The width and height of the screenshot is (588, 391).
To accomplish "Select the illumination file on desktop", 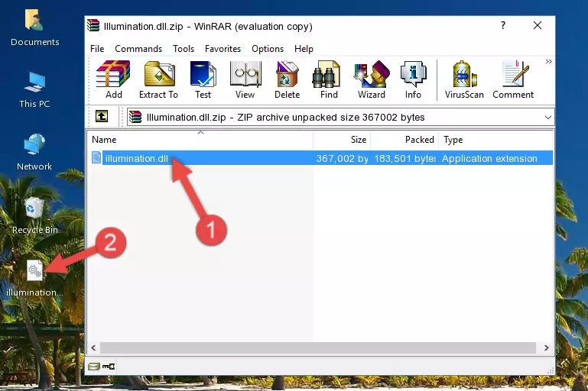I will click(34, 278).
